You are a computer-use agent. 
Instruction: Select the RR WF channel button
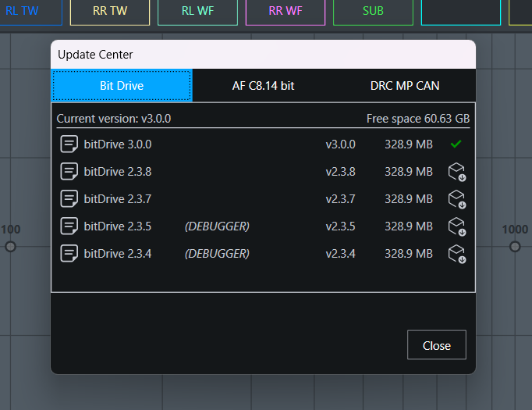[286, 12]
